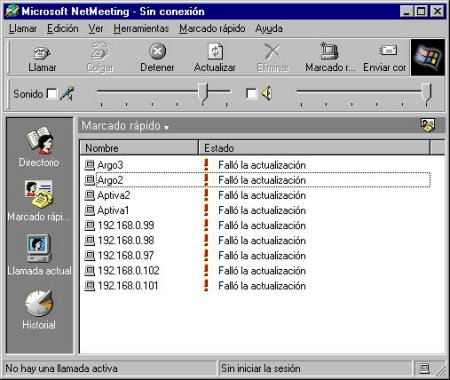Screen dimensions: 450x380
Task: Open the Ayuda menu
Action: 269,29
